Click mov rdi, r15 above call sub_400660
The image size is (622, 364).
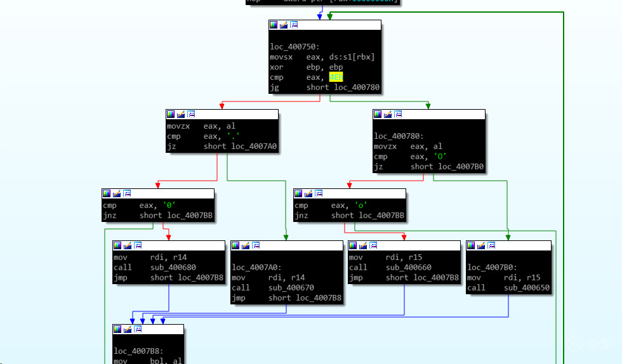pos(386,257)
